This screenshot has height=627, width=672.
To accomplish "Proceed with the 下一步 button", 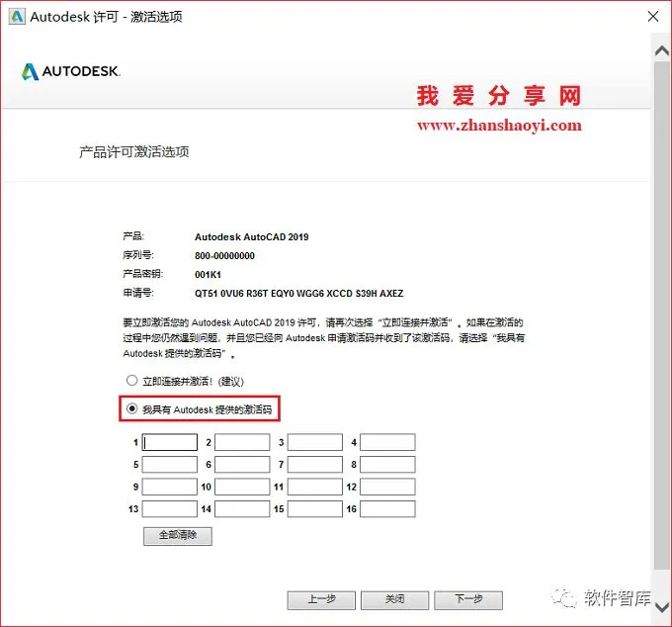I will (x=468, y=600).
